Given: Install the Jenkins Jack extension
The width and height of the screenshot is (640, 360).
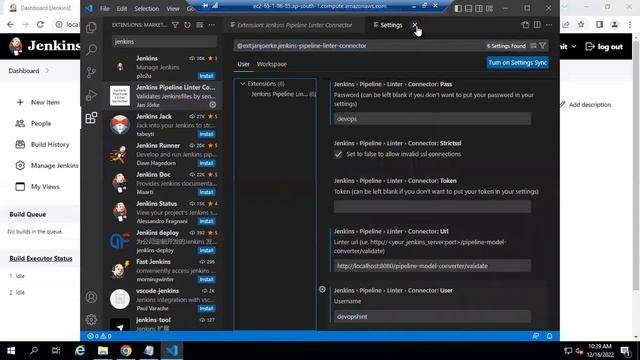Looking at the screenshot, I should [x=206, y=134].
